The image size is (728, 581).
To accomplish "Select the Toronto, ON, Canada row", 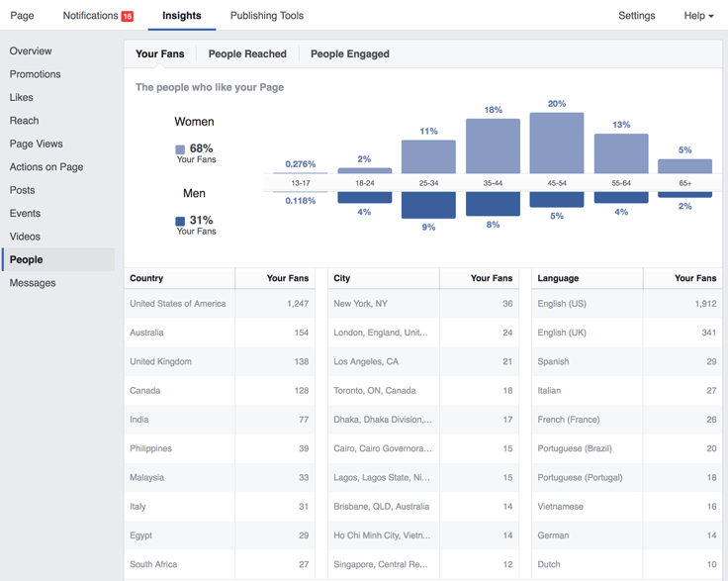I will [x=423, y=391].
